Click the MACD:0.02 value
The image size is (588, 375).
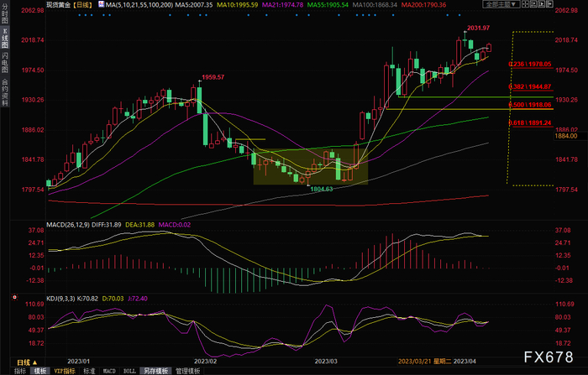175,225
